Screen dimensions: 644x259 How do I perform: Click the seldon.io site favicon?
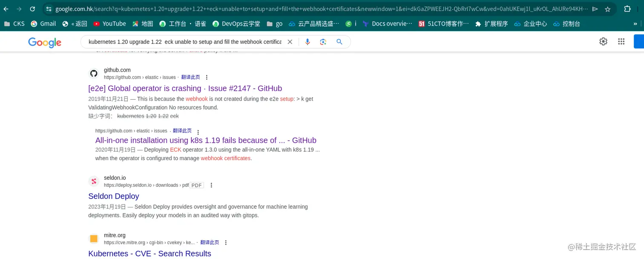coord(94,181)
